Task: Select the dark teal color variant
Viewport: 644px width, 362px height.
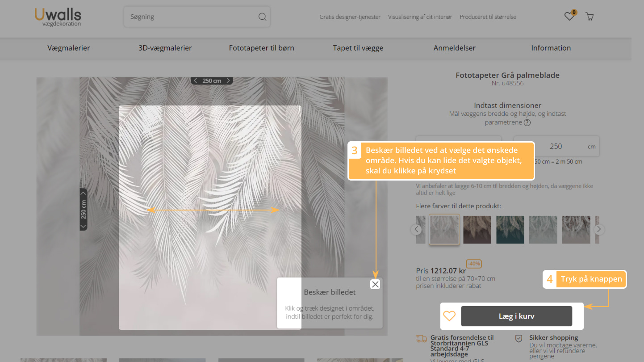Action: tap(510, 230)
